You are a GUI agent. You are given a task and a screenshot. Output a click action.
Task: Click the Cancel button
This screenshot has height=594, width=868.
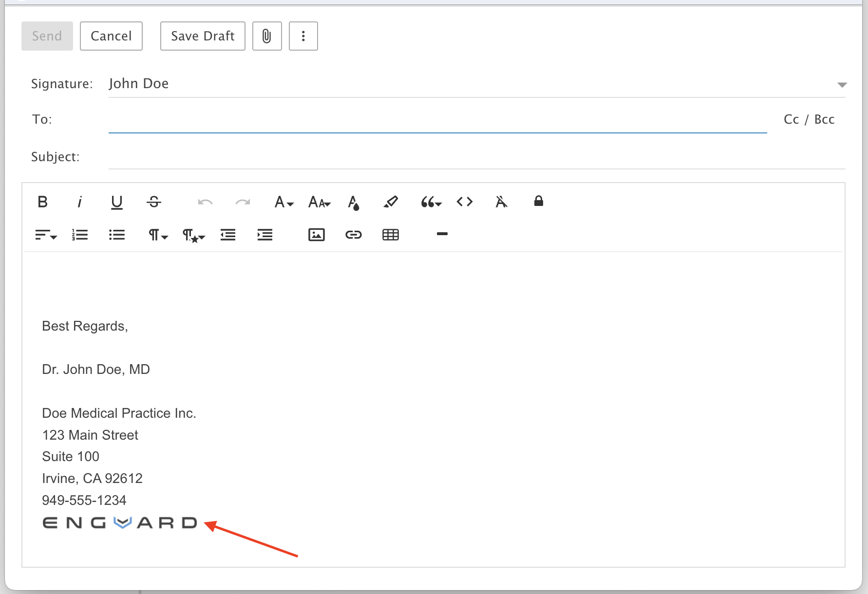[111, 36]
